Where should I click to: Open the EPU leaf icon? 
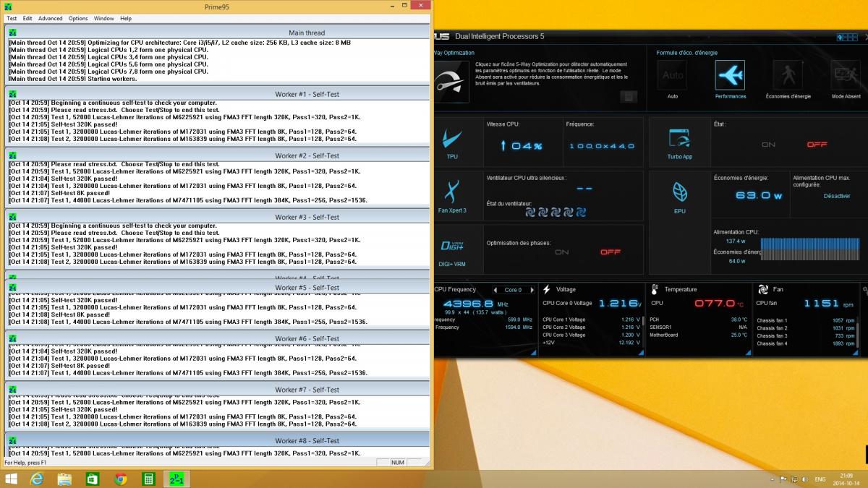(680, 193)
